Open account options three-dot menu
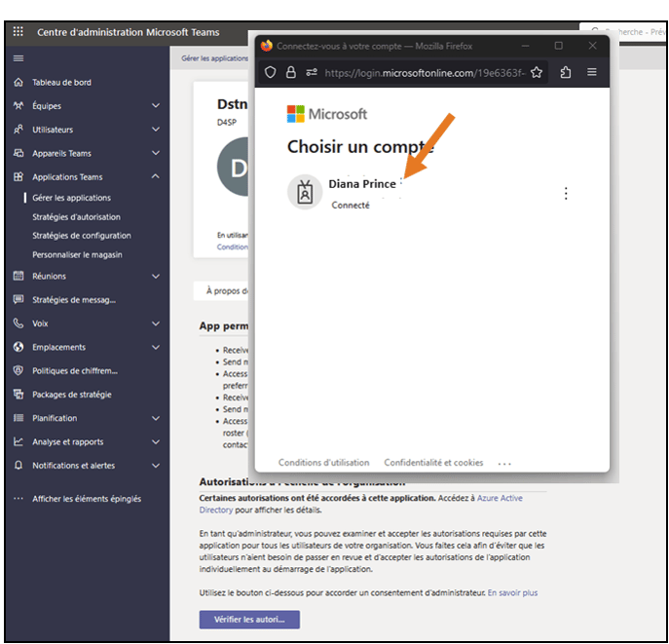669x644 pixels. (x=566, y=194)
